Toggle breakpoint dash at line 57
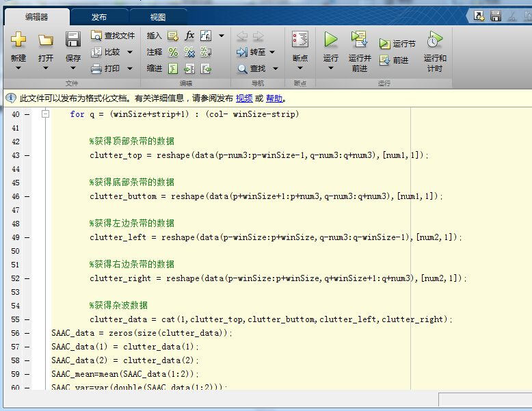The height and width of the screenshot is (411, 532). tap(27, 347)
